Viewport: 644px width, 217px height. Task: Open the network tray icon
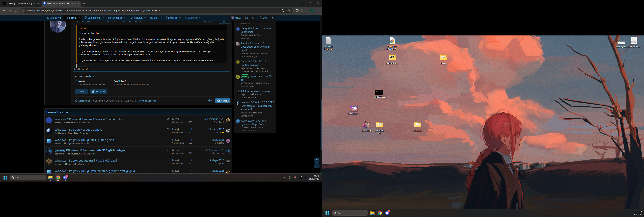pos(300,177)
